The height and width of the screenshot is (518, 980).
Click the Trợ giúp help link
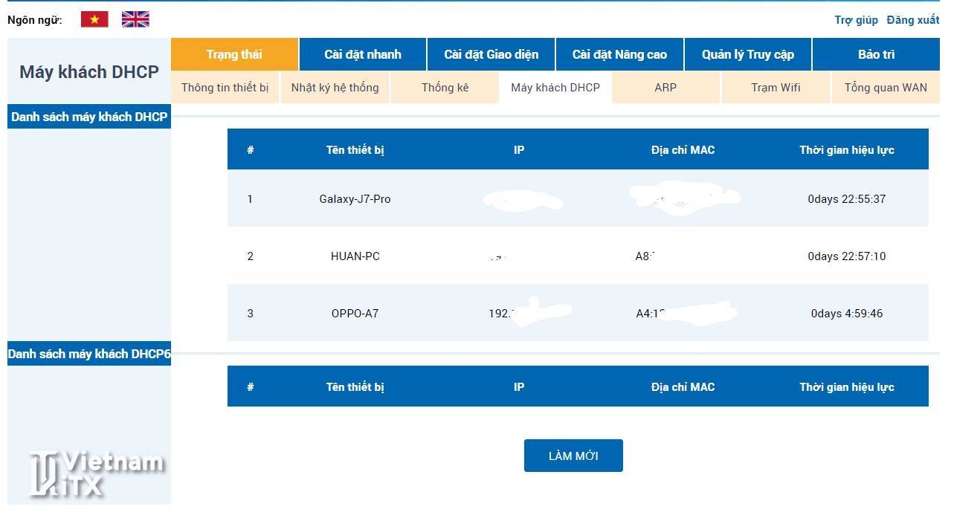[856, 20]
